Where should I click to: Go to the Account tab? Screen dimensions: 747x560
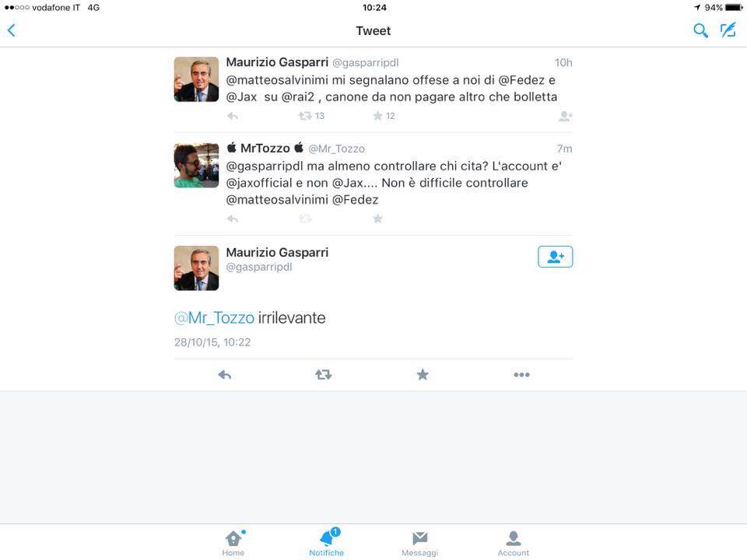pos(513,544)
